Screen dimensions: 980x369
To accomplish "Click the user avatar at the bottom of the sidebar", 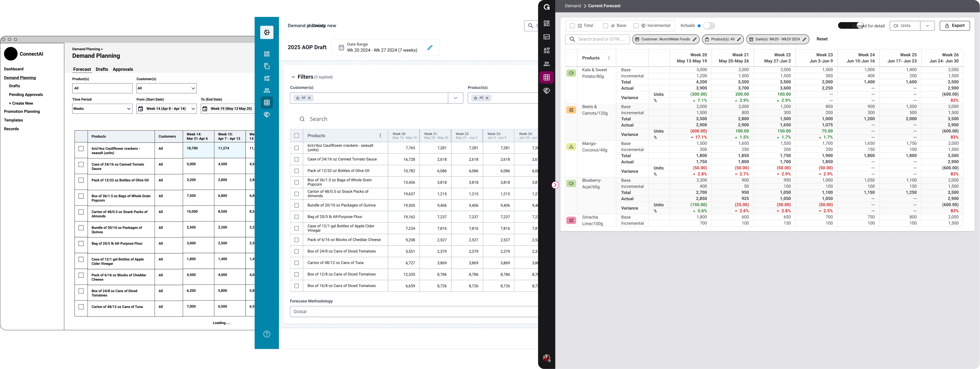I will click(546, 358).
